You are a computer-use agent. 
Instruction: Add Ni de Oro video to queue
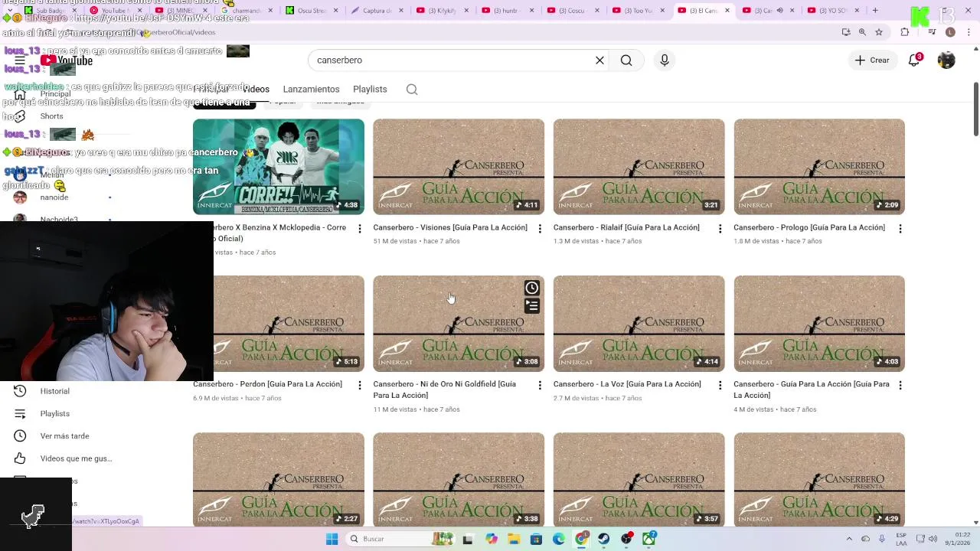(531, 306)
